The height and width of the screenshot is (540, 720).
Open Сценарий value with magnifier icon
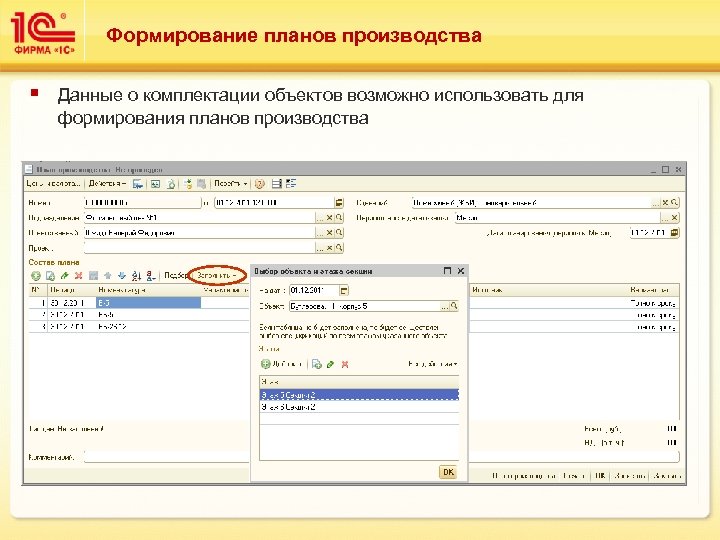click(674, 202)
